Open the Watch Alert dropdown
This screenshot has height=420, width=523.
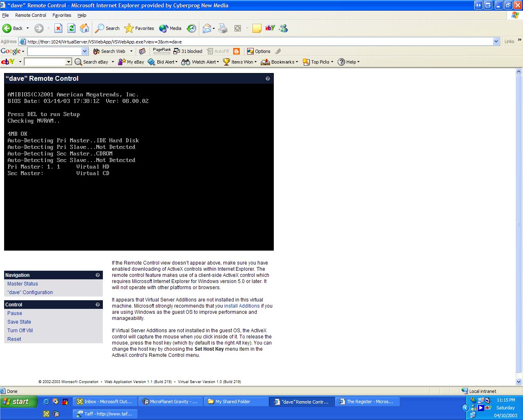coord(200,62)
